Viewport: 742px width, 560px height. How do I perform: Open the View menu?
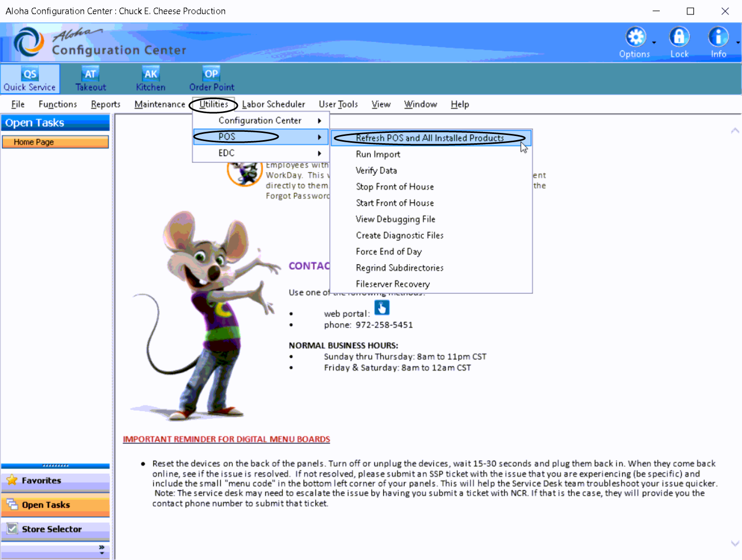click(x=381, y=104)
